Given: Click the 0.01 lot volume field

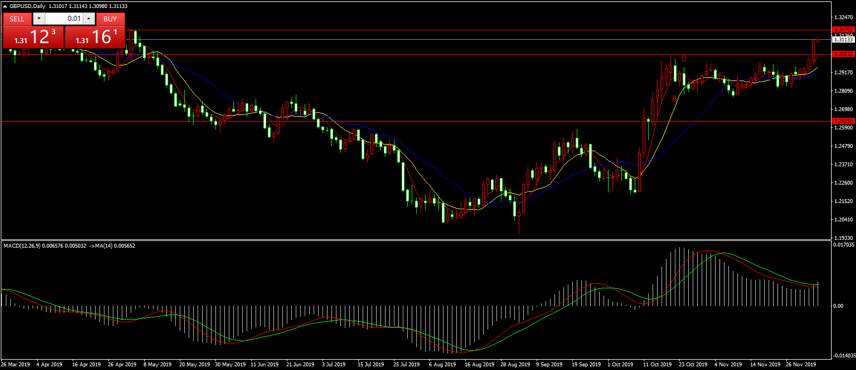Looking at the screenshot, I should coord(63,19).
